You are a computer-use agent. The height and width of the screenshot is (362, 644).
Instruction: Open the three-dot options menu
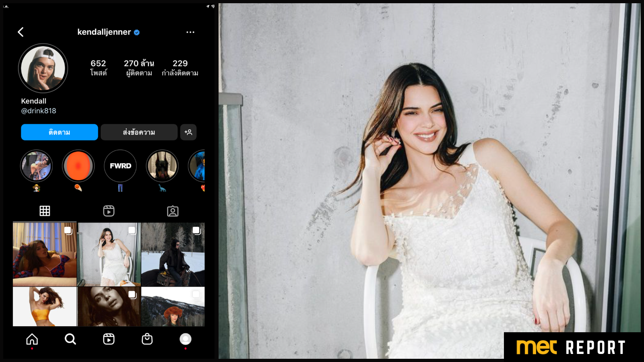pyautogui.click(x=190, y=32)
